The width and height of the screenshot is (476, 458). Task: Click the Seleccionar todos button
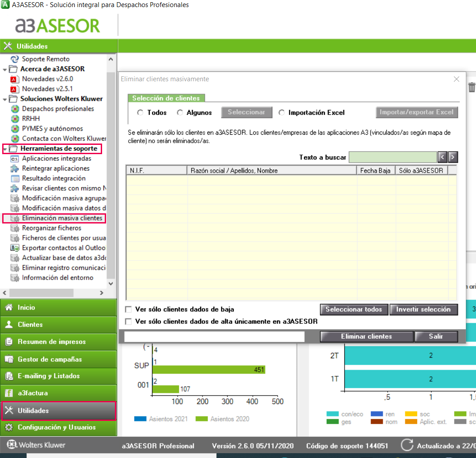click(354, 310)
